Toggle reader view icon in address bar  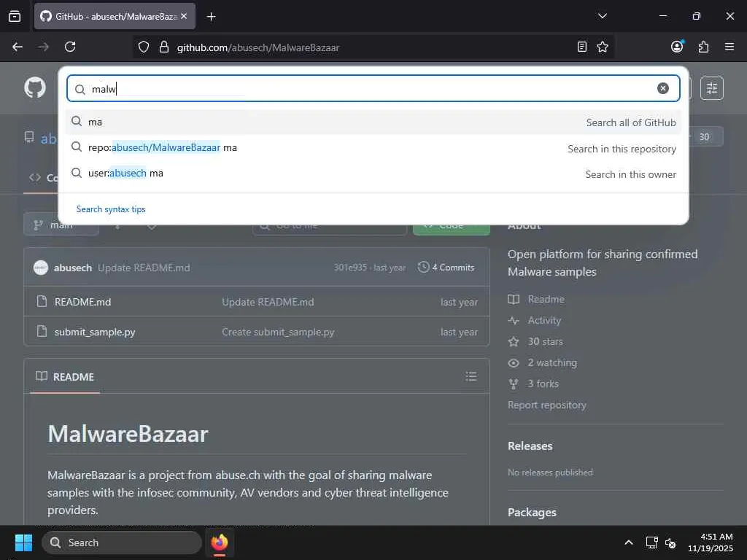pos(581,47)
